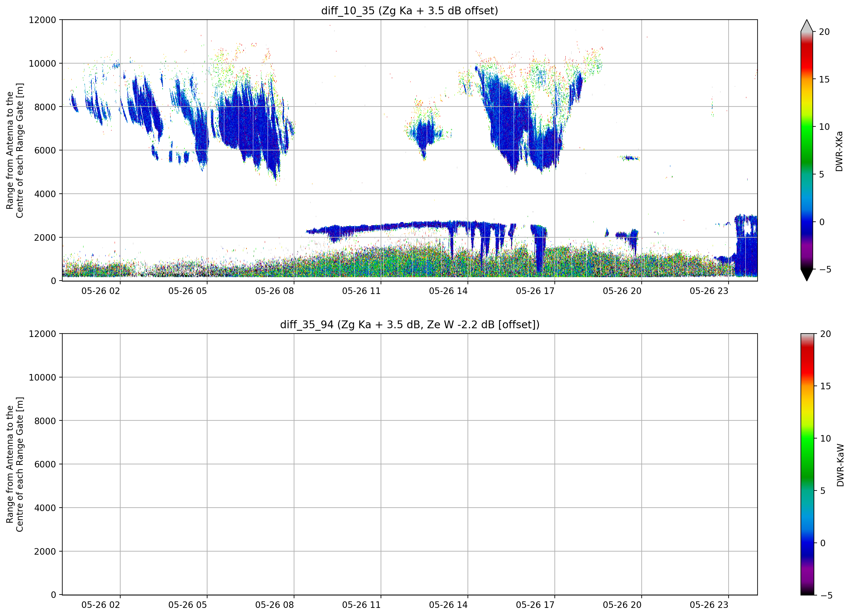Viewport: 851px width, 616px height.
Task: Click the 10000 y-axis tick on the top plot
Action: (42, 64)
